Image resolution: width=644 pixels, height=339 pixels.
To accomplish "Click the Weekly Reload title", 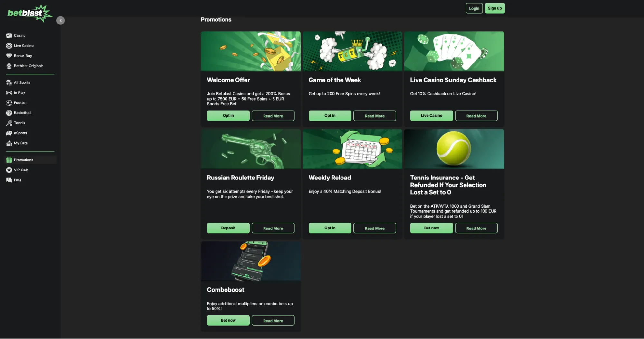I will [330, 178].
